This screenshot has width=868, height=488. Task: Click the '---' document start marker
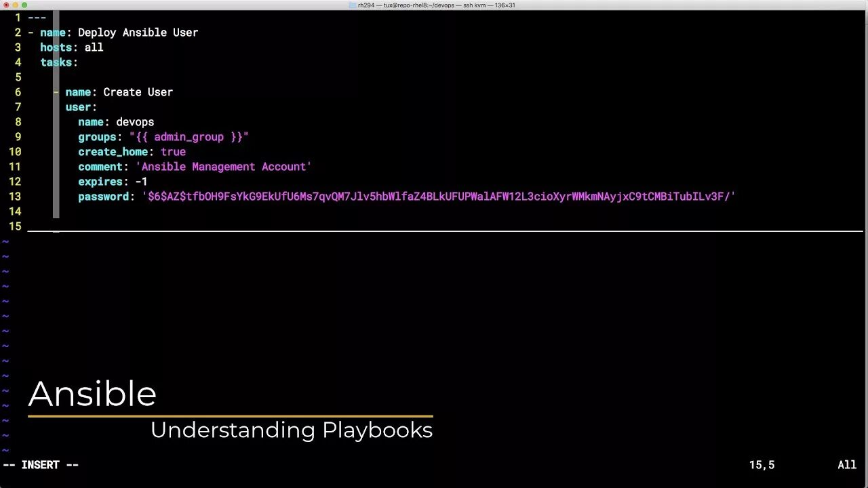click(x=37, y=18)
